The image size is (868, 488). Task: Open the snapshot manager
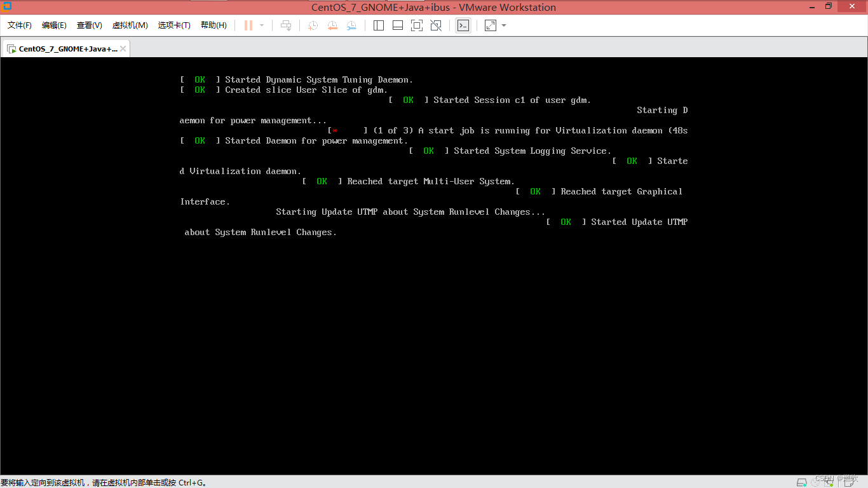point(351,25)
